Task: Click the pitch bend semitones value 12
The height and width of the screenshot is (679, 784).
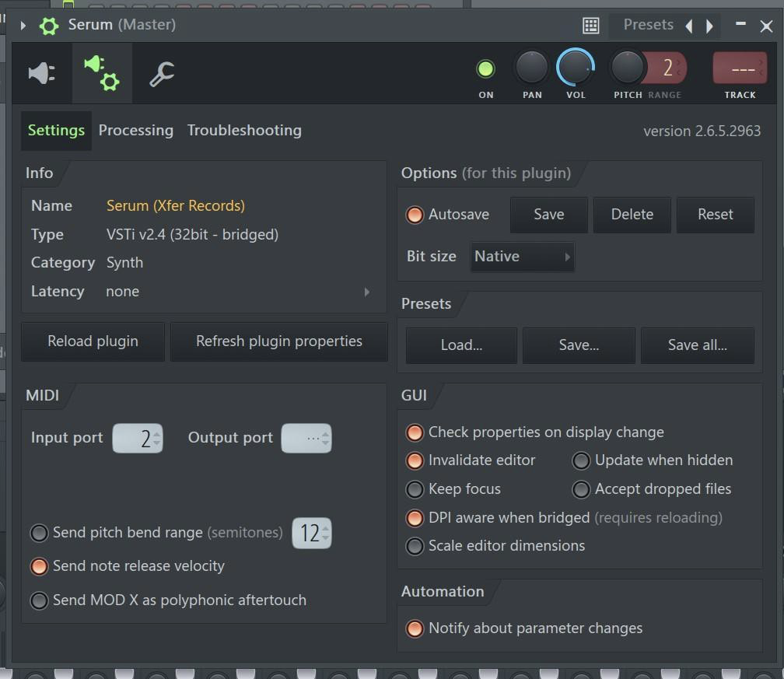Action: coord(311,533)
